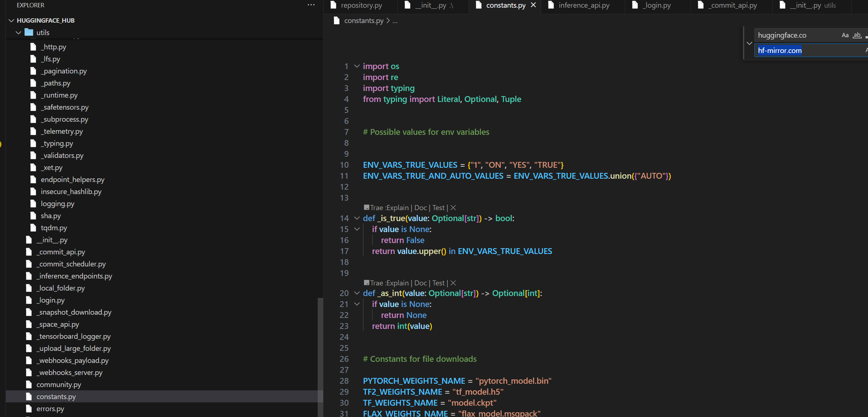Switch to the repository.py tab

[361, 5]
